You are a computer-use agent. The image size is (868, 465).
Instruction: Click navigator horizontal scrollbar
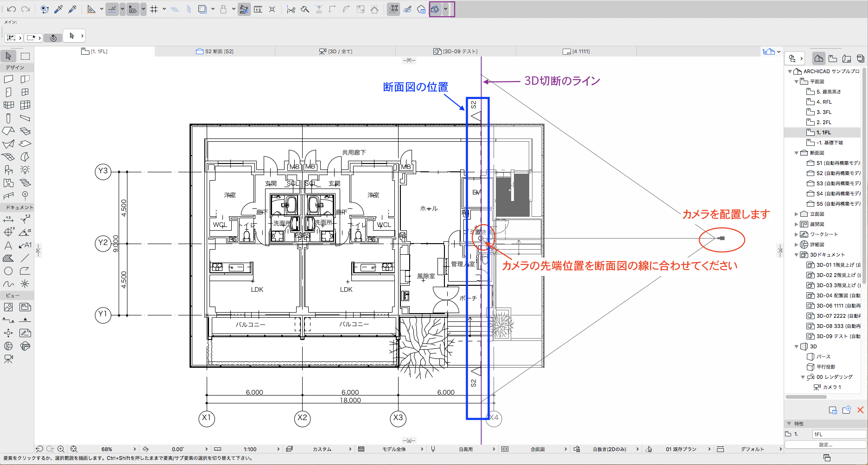(x=806, y=397)
